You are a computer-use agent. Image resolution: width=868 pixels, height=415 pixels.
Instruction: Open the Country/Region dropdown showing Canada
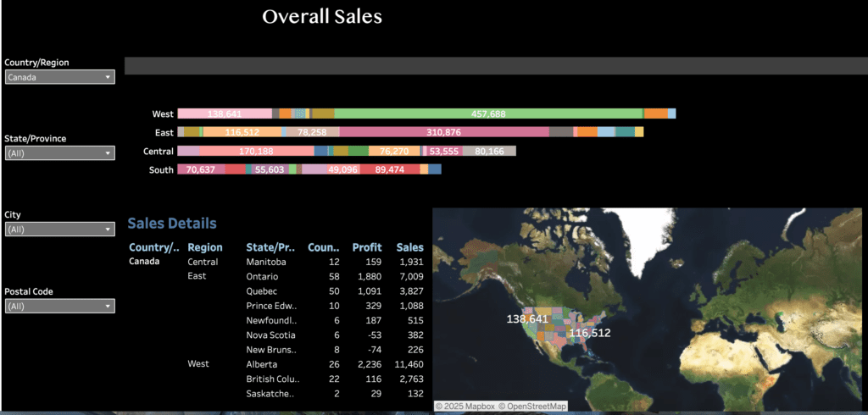[x=59, y=77]
